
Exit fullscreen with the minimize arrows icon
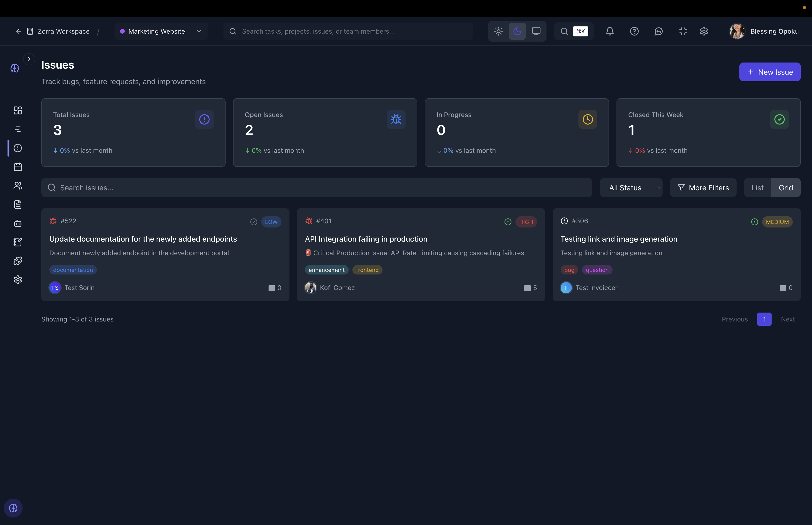683,31
